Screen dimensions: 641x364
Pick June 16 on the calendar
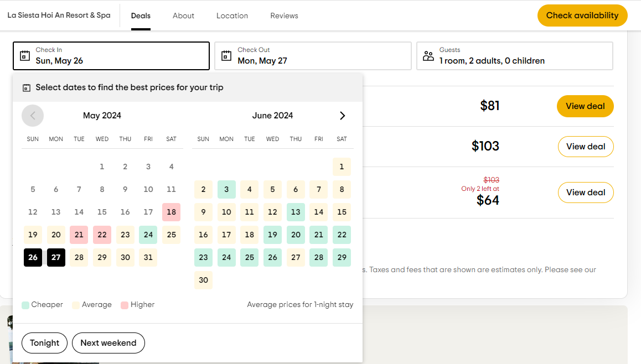point(203,235)
